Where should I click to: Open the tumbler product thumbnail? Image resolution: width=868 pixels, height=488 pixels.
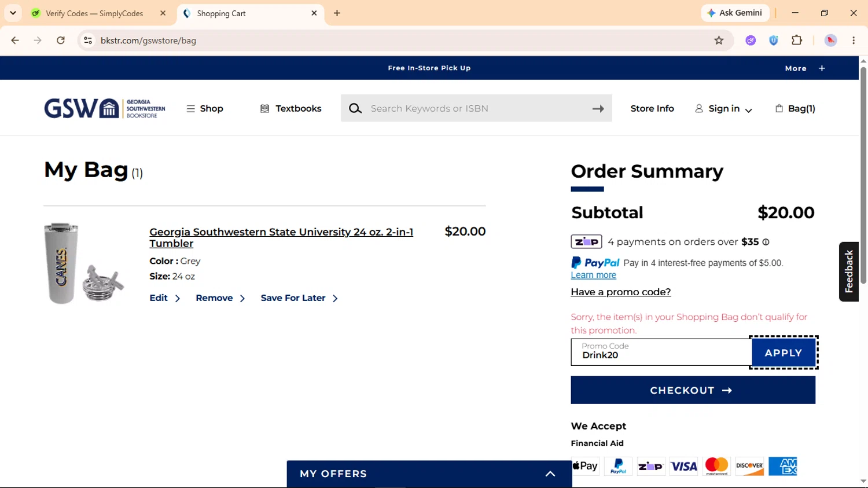pos(84,263)
